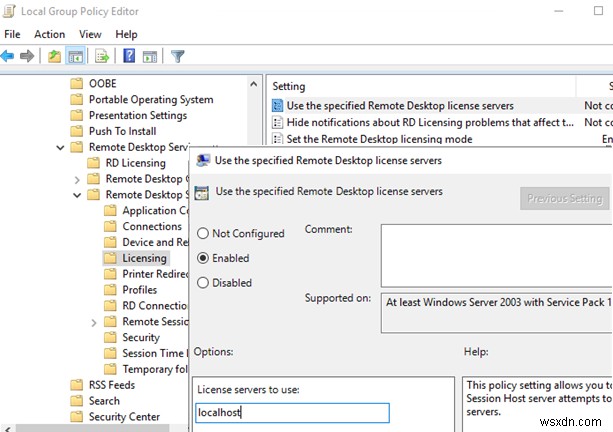Click the Search folder icon
Viewport: 613px width, 432px height.
[x=77, y=401]
